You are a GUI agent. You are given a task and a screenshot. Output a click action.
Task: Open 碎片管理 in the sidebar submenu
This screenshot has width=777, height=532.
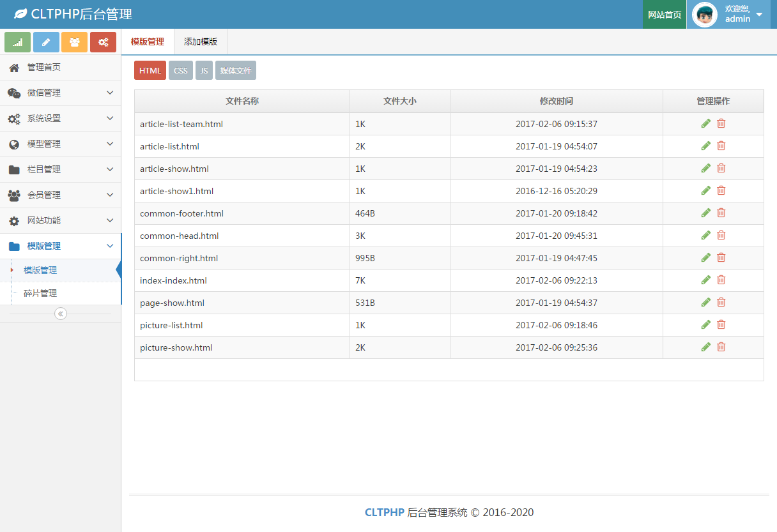tap(40, 293)
